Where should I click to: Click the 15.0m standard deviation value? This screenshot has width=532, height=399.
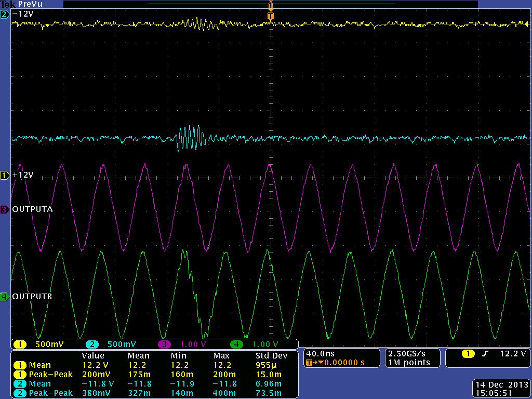coord(269,375)
